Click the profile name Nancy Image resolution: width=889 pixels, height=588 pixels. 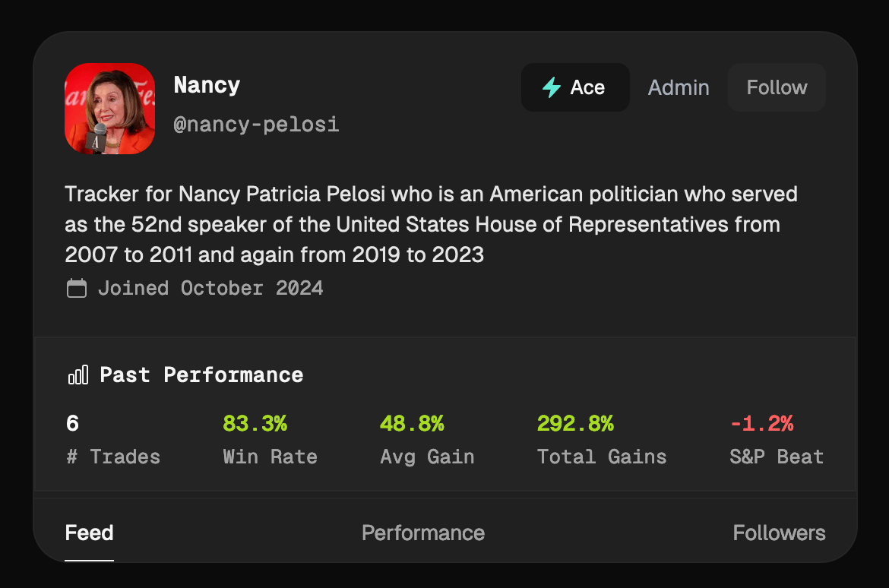207,84
